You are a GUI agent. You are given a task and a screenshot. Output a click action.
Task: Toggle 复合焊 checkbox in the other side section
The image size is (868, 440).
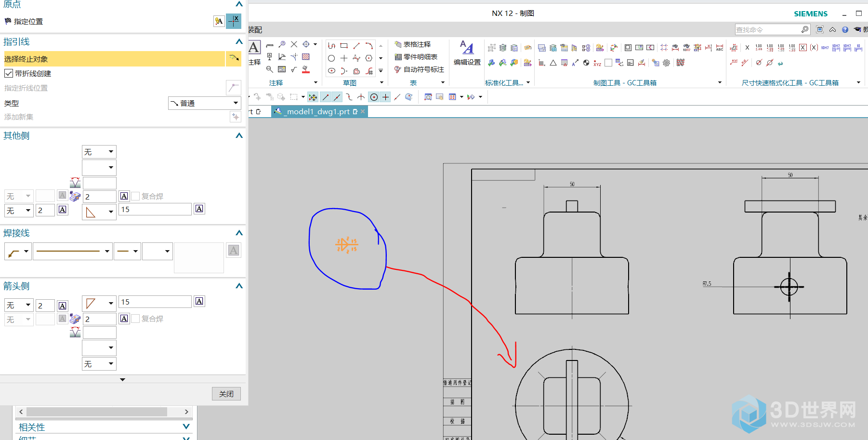click(136, 196)
